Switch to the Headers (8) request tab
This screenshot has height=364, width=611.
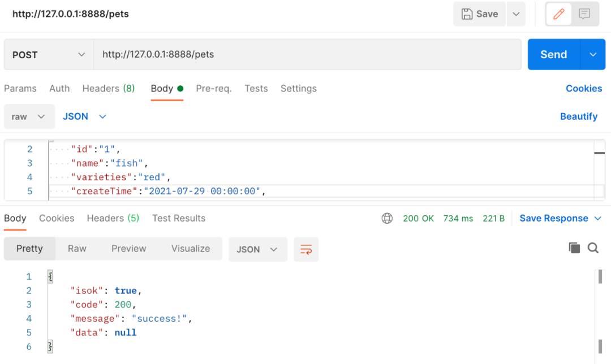click(109, 88)
